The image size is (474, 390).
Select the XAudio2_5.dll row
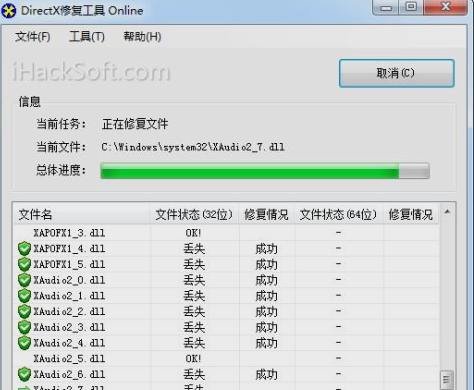tap(226, 359)
